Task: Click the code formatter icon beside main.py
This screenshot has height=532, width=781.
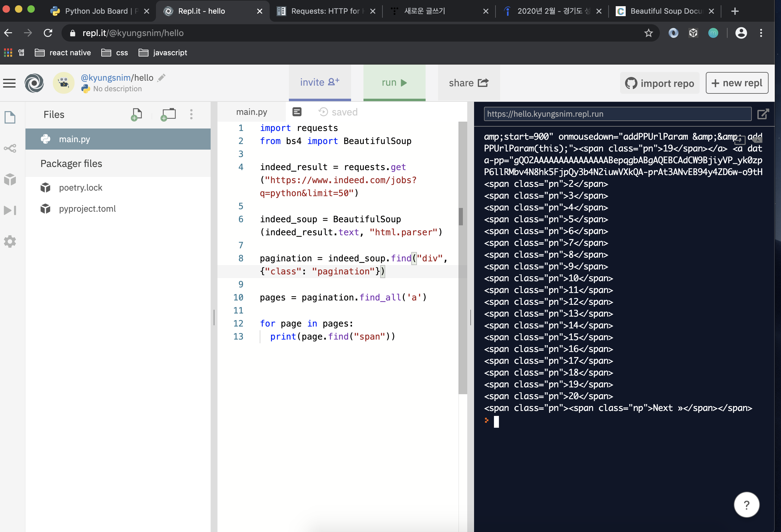Action: tap(297, 112)
